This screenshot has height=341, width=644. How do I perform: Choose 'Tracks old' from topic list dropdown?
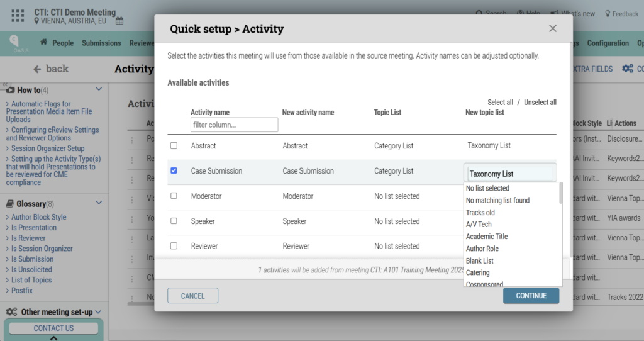(480, 213)
